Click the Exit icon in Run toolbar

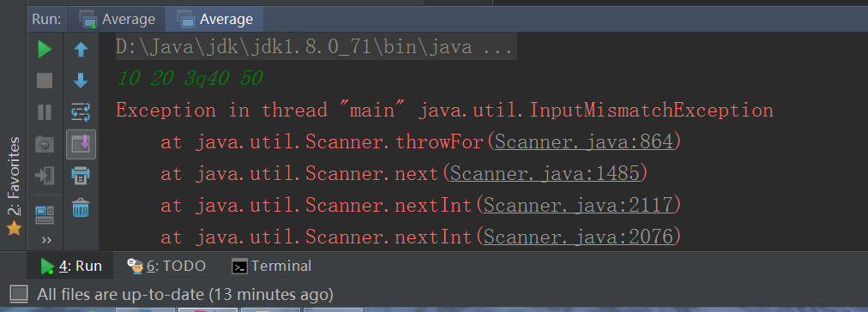coord(45,177)
